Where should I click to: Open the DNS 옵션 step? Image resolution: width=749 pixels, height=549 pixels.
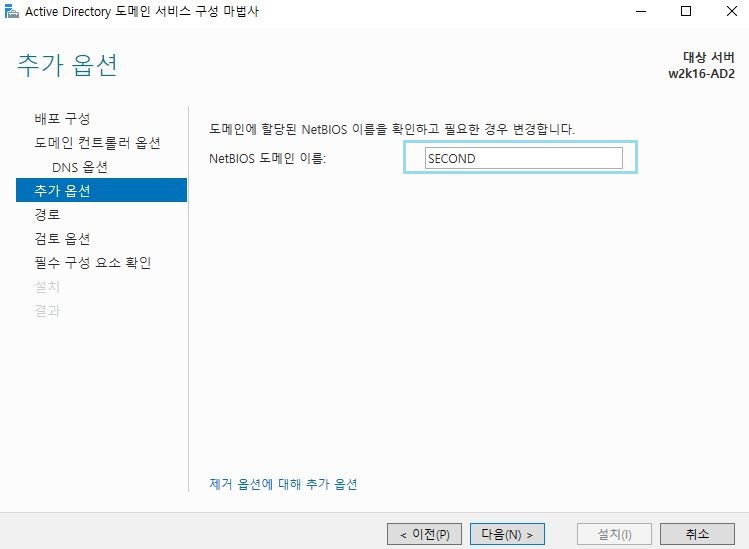(x=80, y=167)
